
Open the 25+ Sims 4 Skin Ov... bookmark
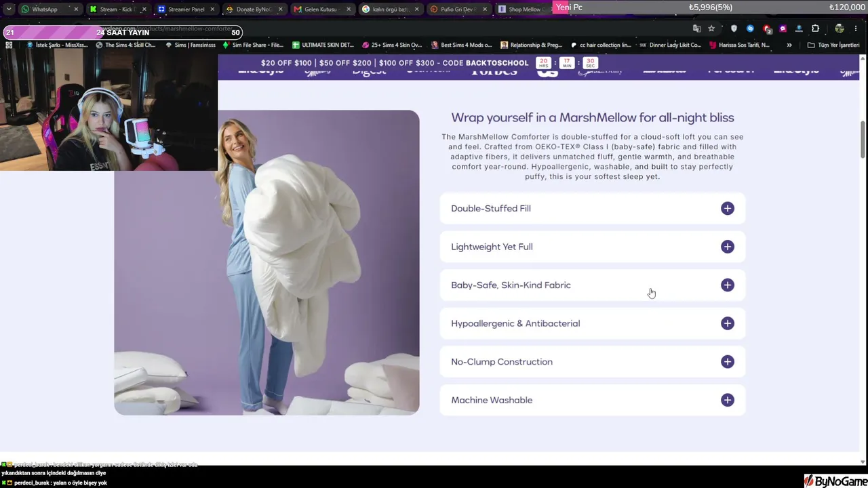tap(393, 45)
